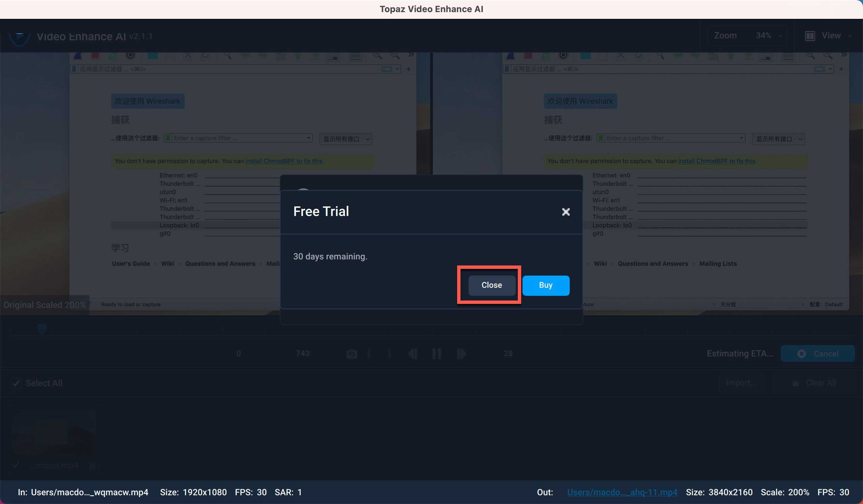Viewport: 863px width, 504px height.
Task: Toggle the Select All checkbox
Action: coord(16,383)
